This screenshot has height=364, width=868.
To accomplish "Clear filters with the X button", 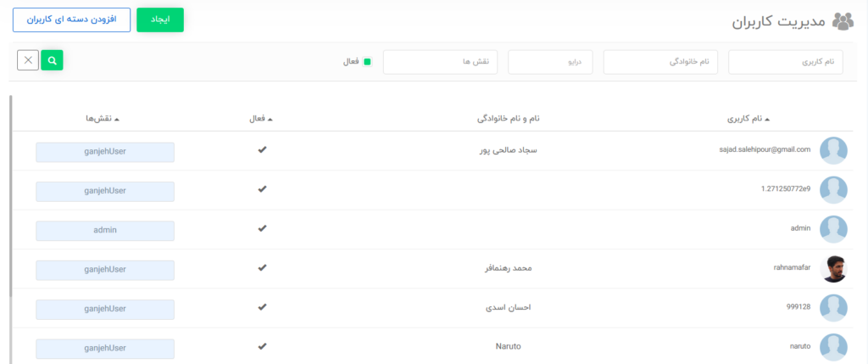I will click(x=28, y=60).
